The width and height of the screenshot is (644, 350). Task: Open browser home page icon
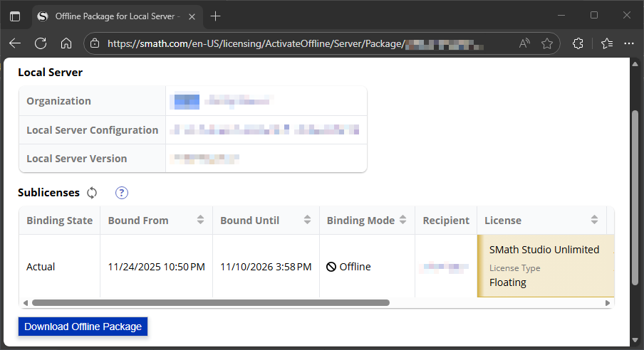point(66,43)
